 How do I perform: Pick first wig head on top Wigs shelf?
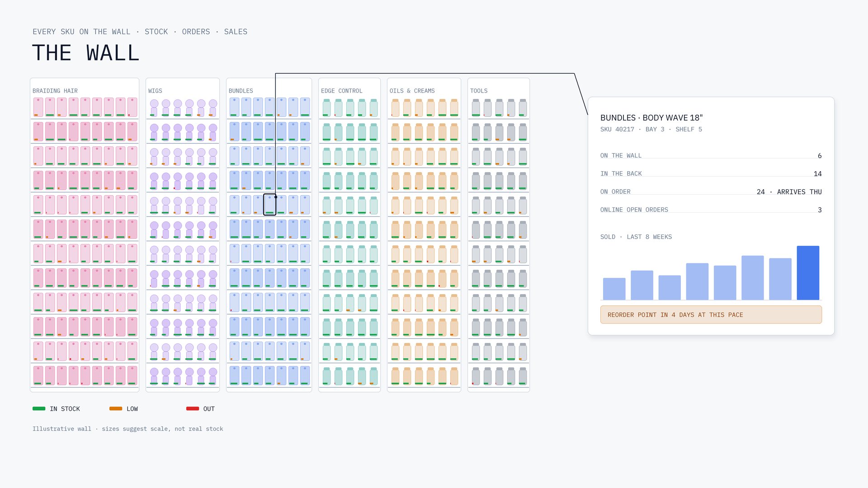coord(154,108)
